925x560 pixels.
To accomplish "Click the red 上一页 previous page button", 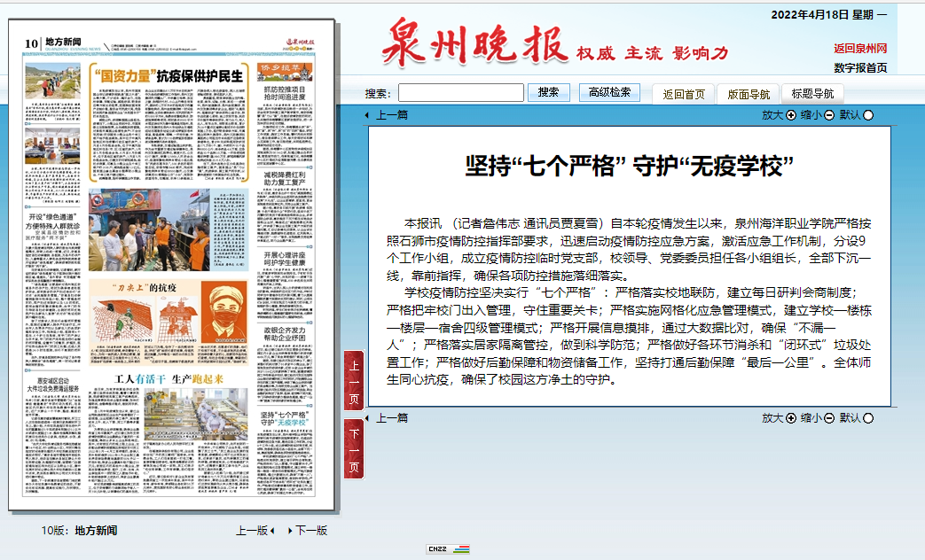I will (x=354, y=379).
